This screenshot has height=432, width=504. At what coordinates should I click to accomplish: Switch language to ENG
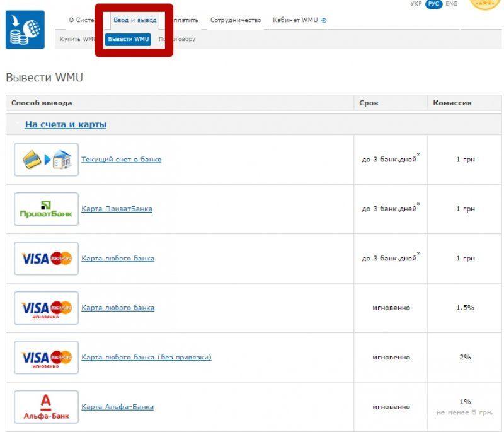tap(451, 4)
